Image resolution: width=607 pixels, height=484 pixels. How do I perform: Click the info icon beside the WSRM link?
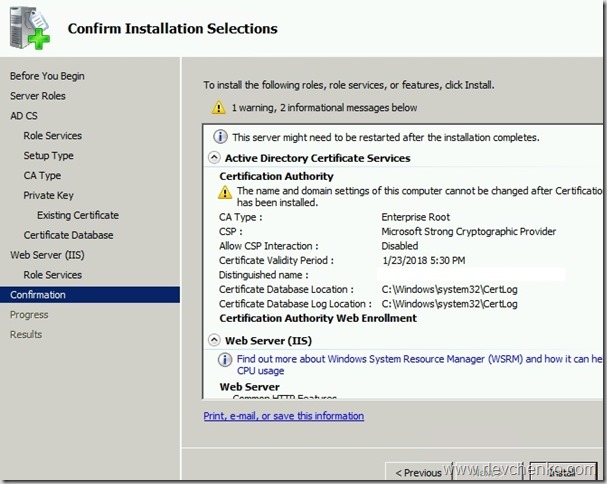click(225, 360)
